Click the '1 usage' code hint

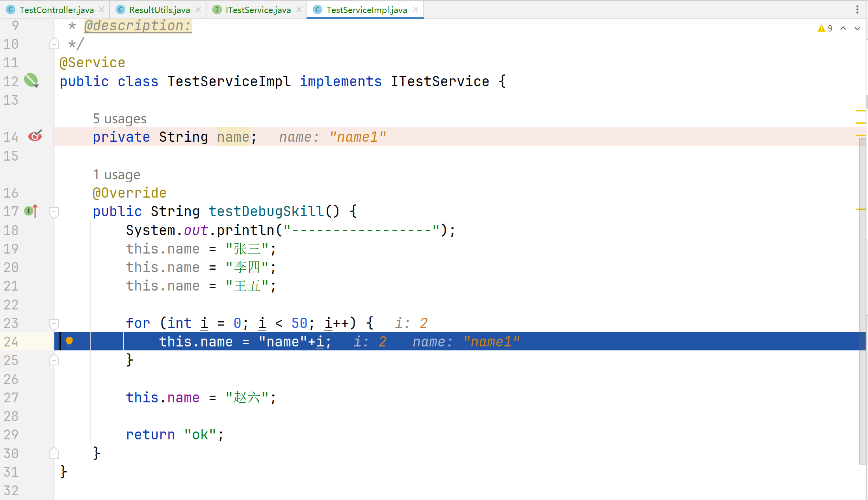click(117, 174)
